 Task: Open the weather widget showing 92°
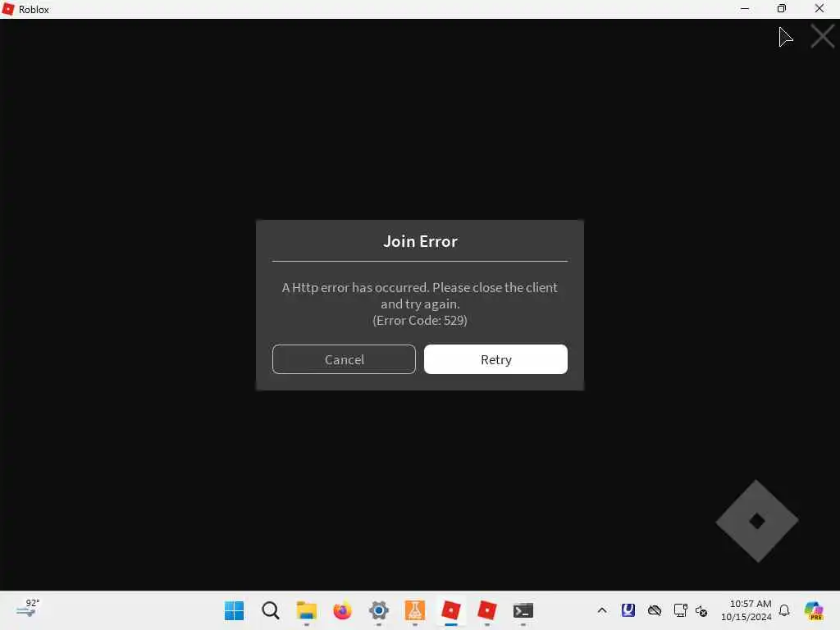28,608
